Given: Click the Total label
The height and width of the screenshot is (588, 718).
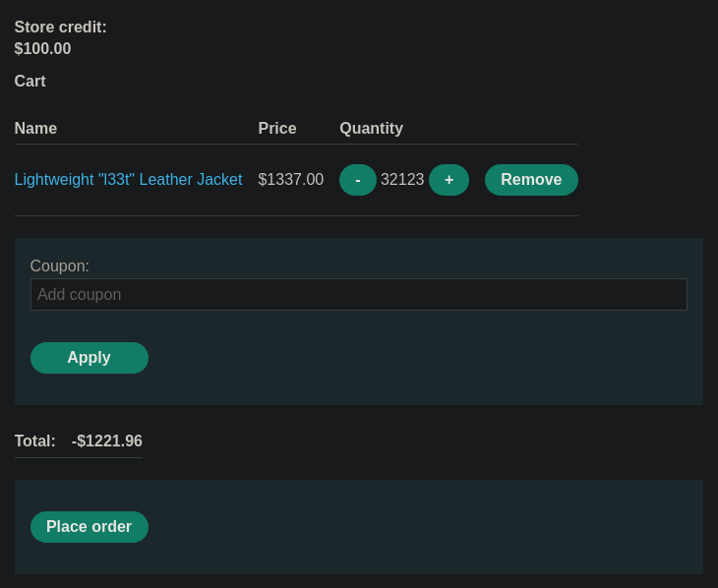Looking at the screenshot, I should tap(34, 441).
